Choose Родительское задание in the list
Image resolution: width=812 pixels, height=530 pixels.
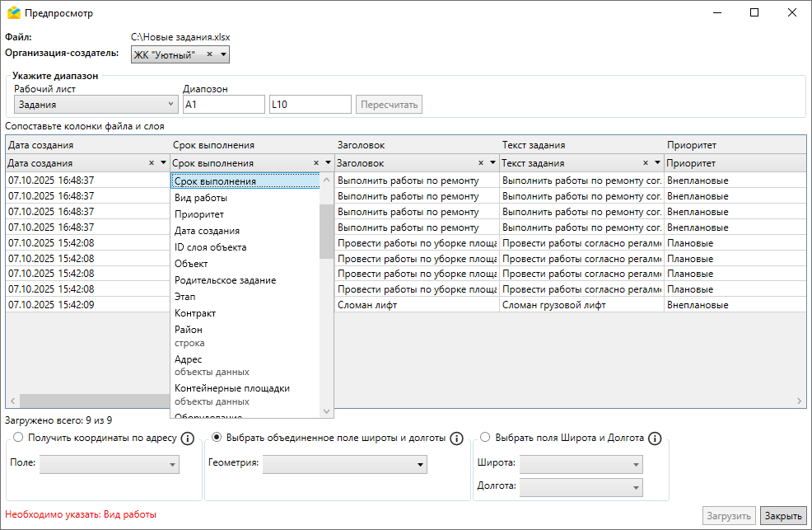click(x=225, y=280)
